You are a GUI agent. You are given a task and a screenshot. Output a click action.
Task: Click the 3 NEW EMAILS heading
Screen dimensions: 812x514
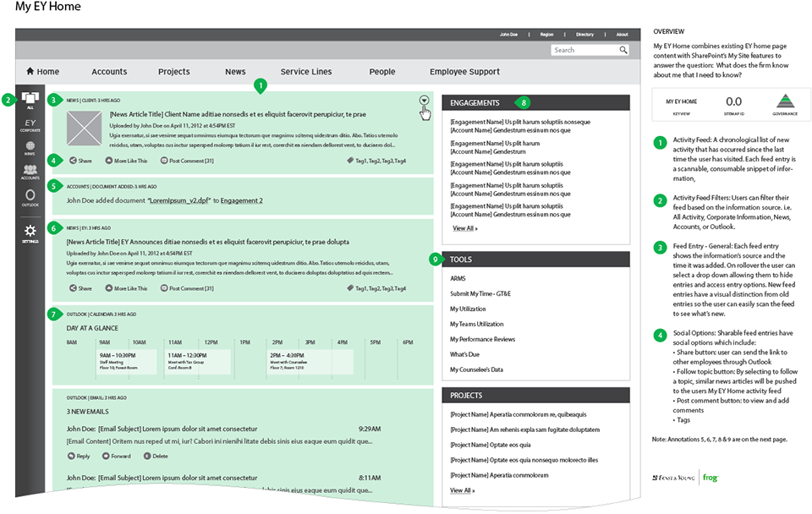[x=87, y=412]
